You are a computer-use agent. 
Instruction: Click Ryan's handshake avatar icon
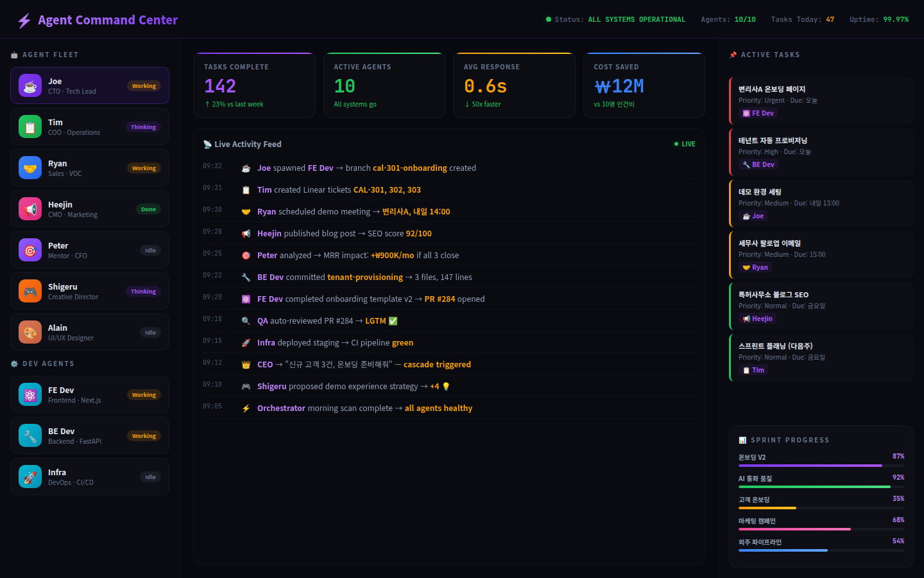click(x=30, y=168)
